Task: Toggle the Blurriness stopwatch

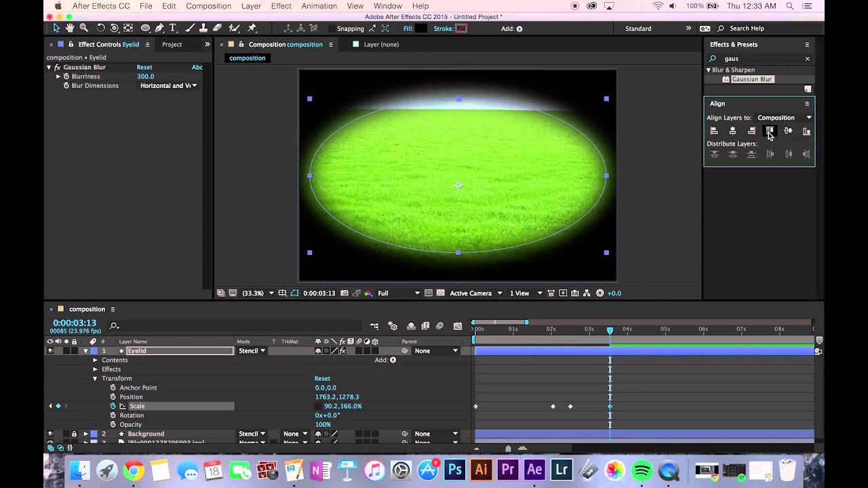Action: pyautogui.click(x=66, y=77)
